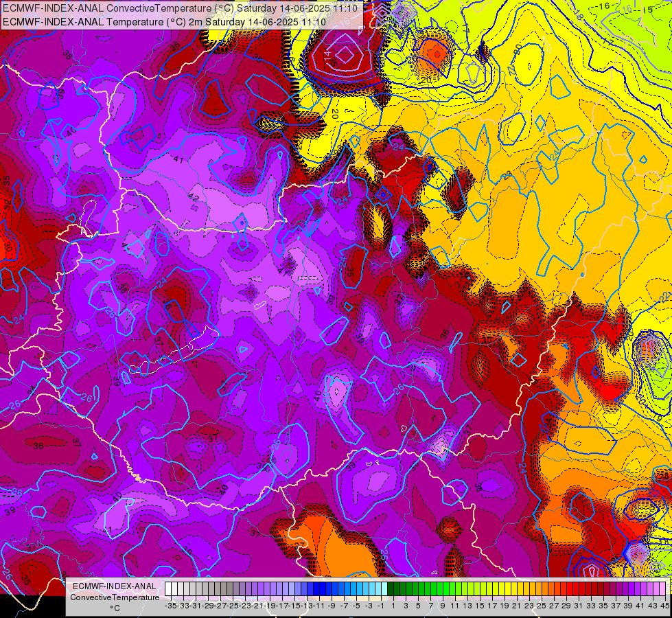Viewport: 672px width, 618px height.
Task: Click the 'Temperature (°C) 2m' title line
Action: (164, 22)
